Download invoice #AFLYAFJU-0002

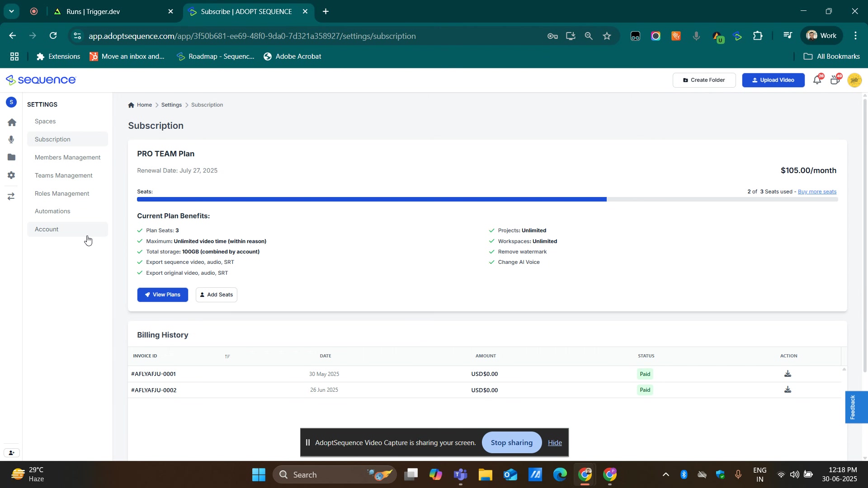pyautogui.click(x=788, y=390)
